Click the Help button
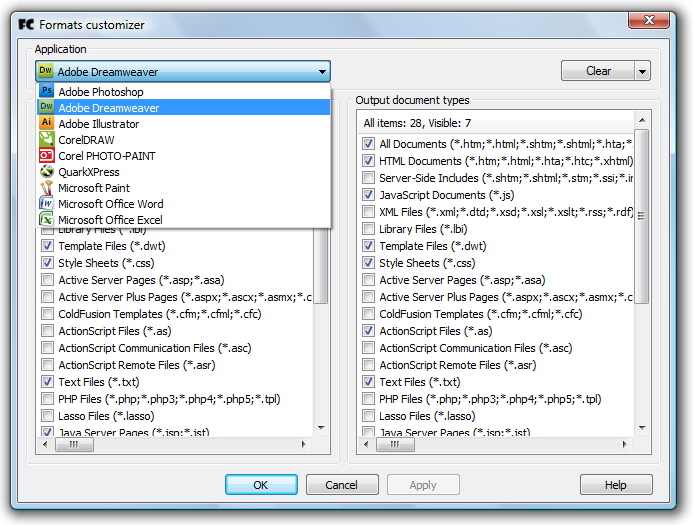 [x=616, y=485]
